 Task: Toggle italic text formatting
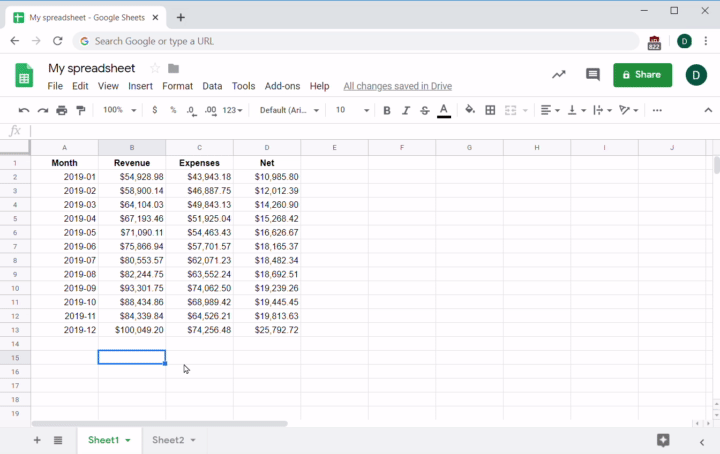[406, 110]
